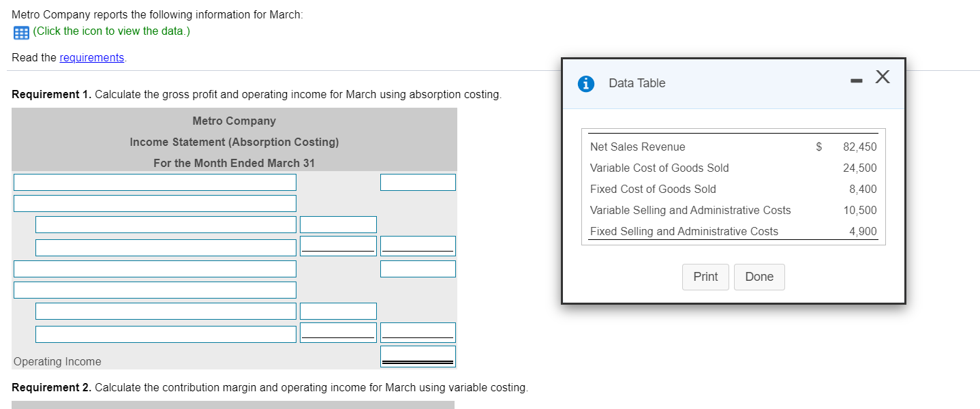Image resolution: width=980 pixels, height=409 pixels.
Task: Open the requirements link
Action: (91, 57)
